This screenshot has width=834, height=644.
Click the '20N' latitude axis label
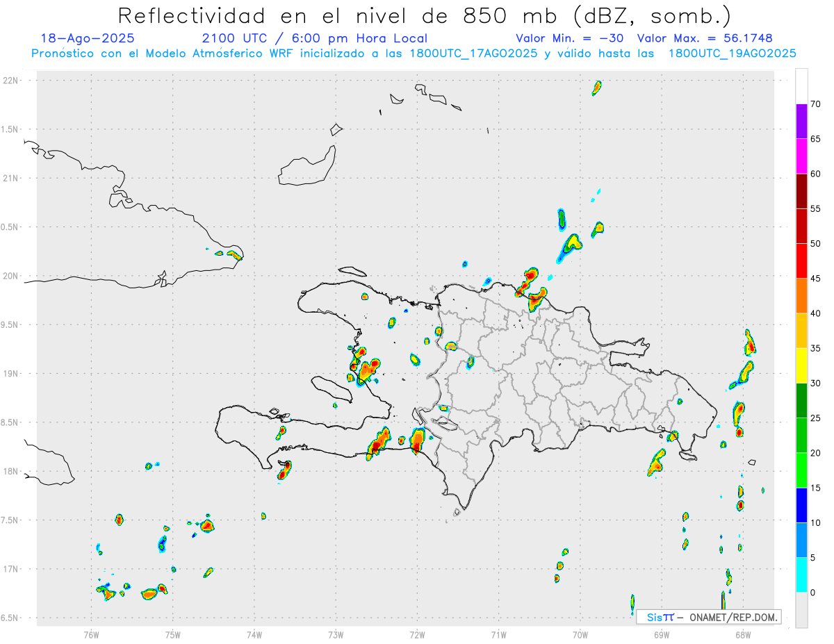click(12, 276)
